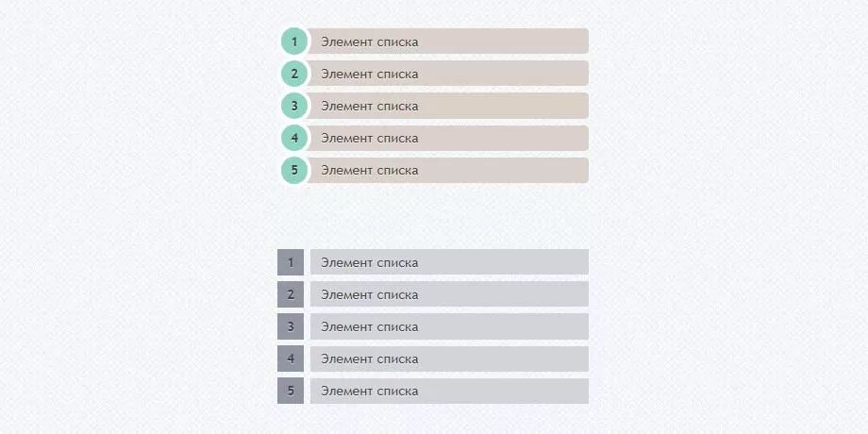Select the gray square numbered 5

coord(291,391)
